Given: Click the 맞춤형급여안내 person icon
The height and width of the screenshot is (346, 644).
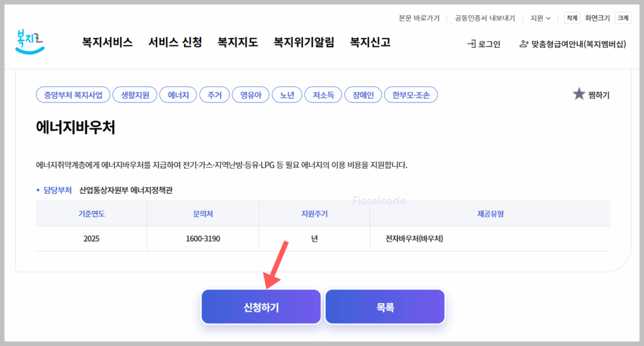Looking at the screenshot, I should click(x=524, y=44).
